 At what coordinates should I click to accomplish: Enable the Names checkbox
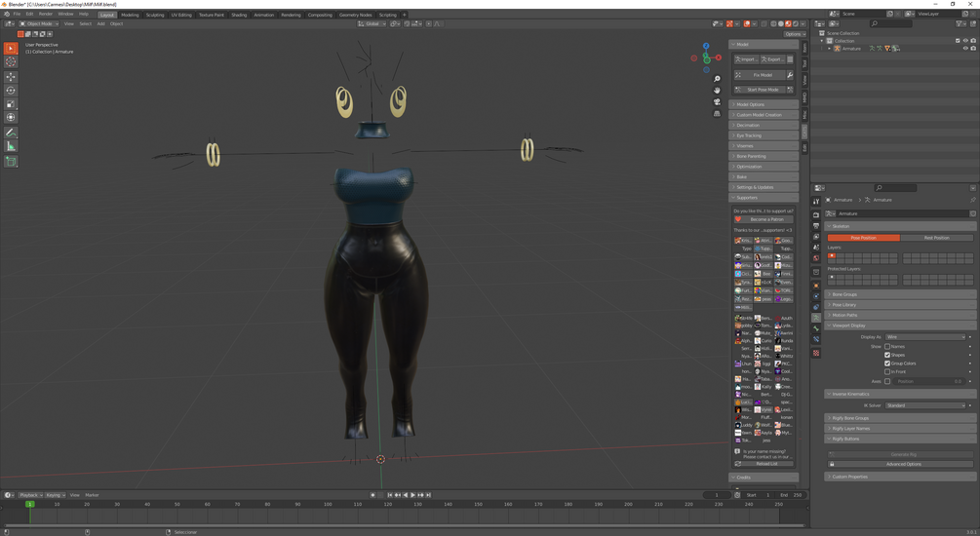tap(886, 346)
